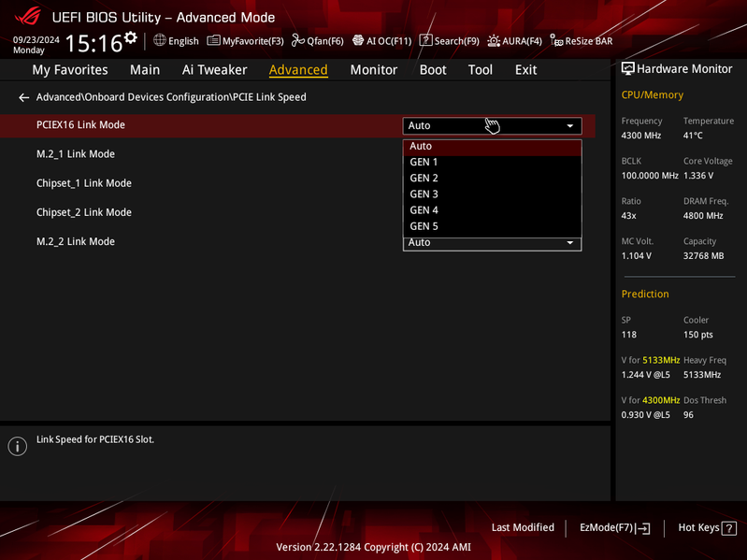Image resolution: width=747 pixels, height=560 pixels.
Task: Open the Hot Keys help
Action: click(x=707, y=528)
